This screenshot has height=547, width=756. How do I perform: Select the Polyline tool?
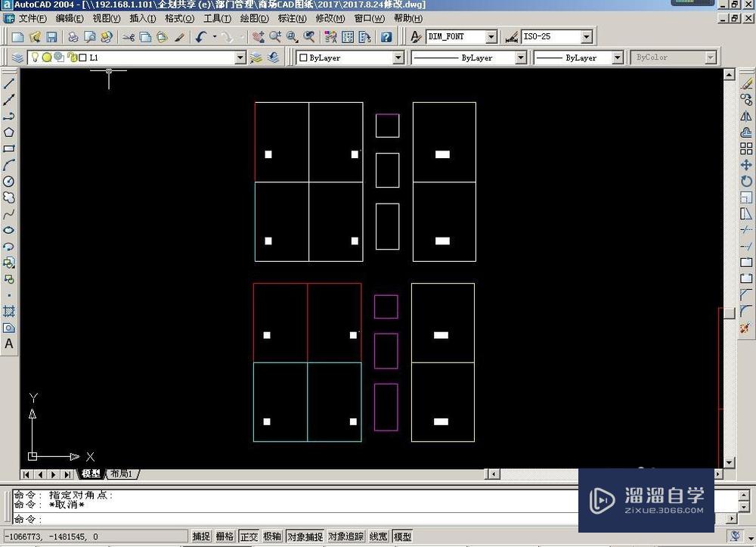coord(8,116)
